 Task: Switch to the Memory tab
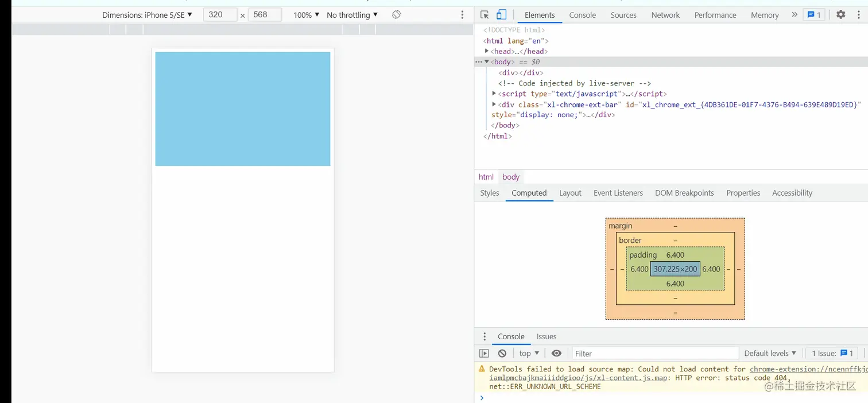click(x=765, y=15)
